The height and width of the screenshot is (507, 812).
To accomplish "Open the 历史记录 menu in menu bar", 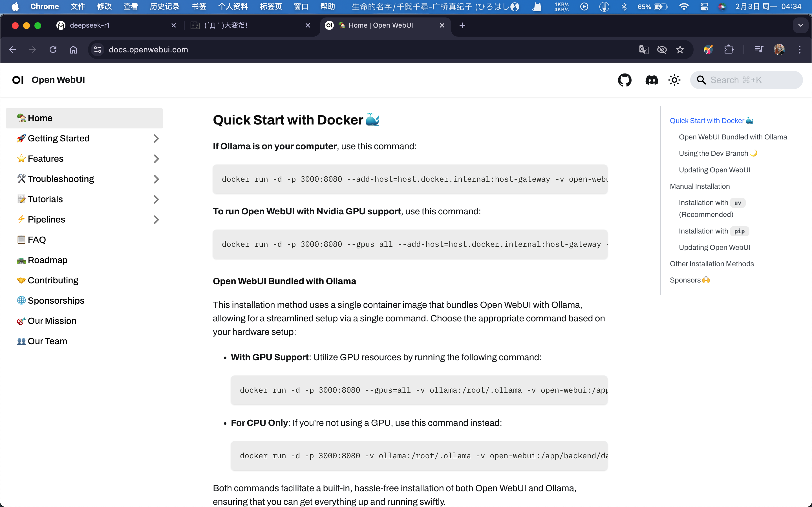I will pyautogui.click(x=164, y=7).
